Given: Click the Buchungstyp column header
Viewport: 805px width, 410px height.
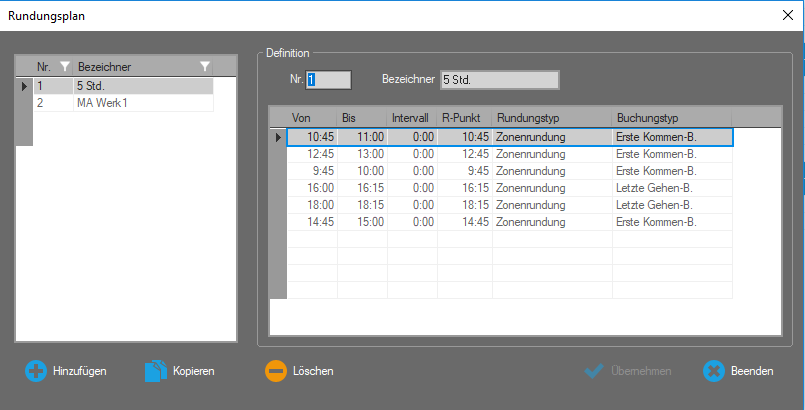Looking at the screenshot, I should pos(671,118).
